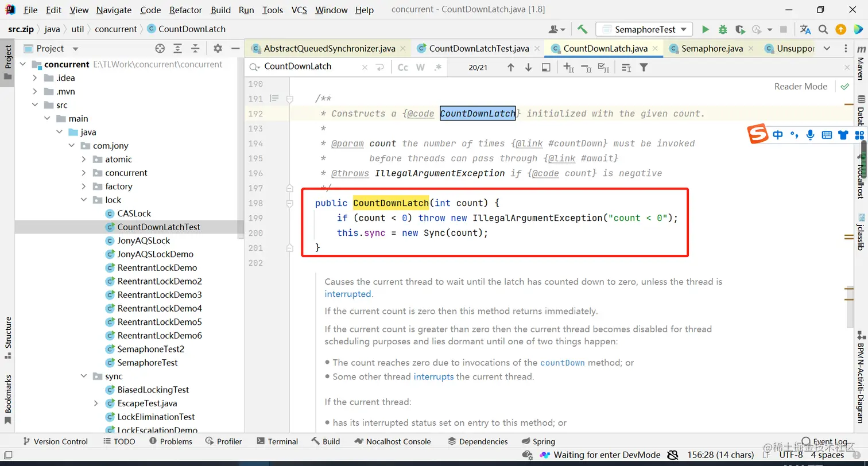Select ReentrantLockDemo3 in project tree
The height and width of the screenshot is (466, 868).
pyautogui.click(x=160, y=295)
